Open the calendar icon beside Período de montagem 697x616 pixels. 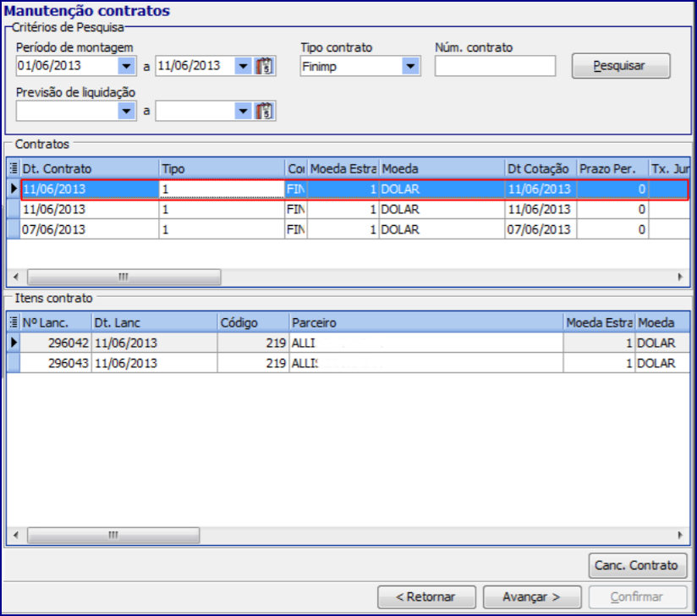point(265,66)
